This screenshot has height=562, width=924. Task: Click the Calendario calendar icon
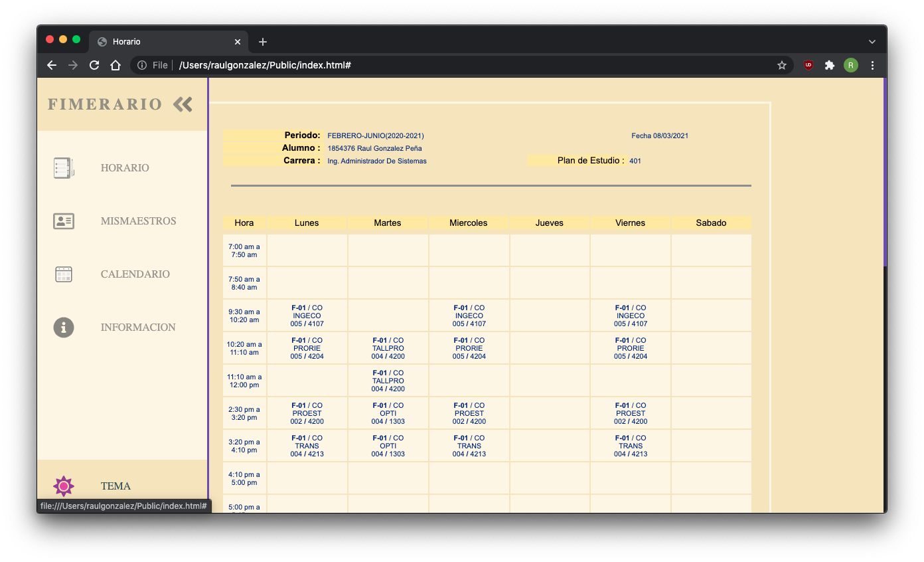pyautogui.click(x=64, y=274)
